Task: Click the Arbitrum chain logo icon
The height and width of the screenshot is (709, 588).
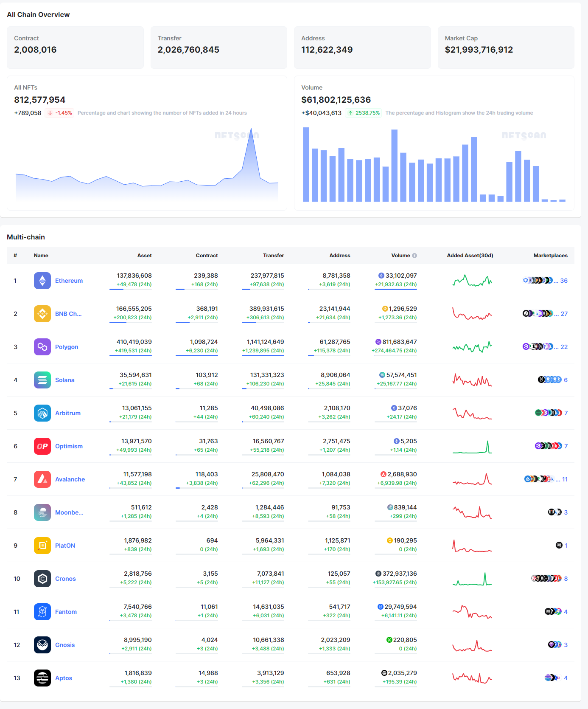Action: (42, 413)
